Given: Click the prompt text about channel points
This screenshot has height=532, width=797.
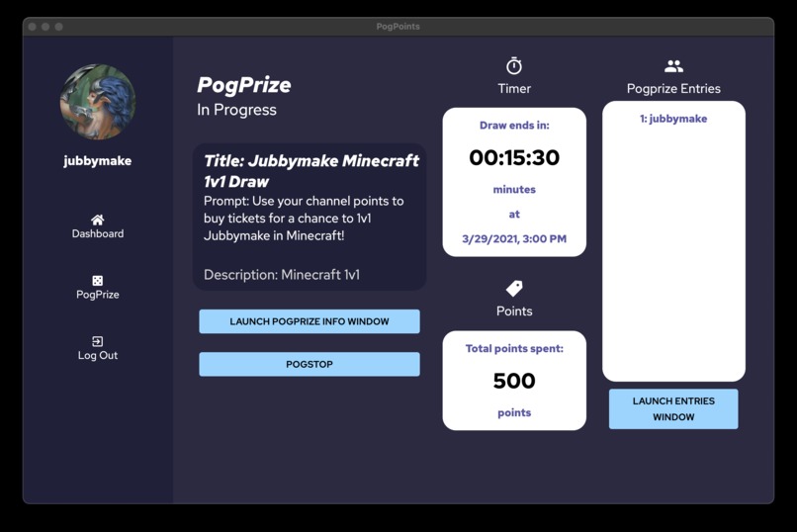Looking at the screenshot, I should coord(304,219).
